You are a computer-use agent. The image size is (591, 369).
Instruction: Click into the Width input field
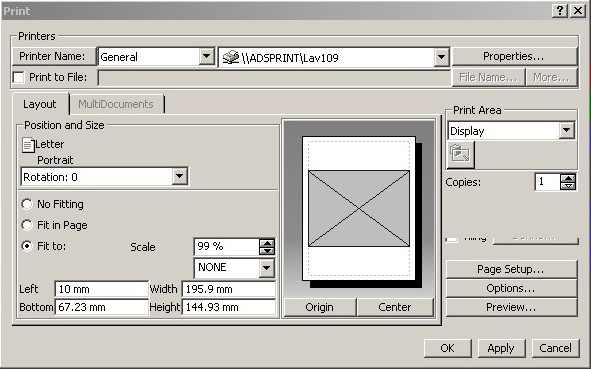point(229,289)
